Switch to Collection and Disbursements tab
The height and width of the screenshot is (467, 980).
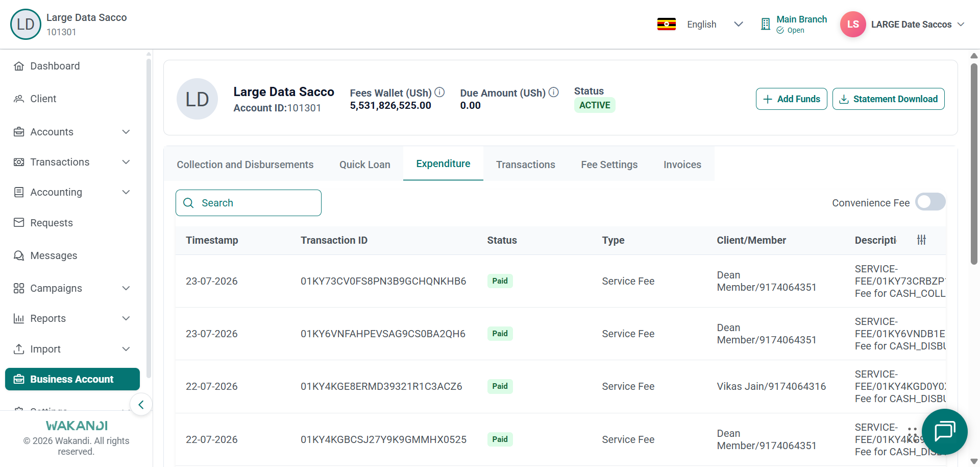coord(245,165)
